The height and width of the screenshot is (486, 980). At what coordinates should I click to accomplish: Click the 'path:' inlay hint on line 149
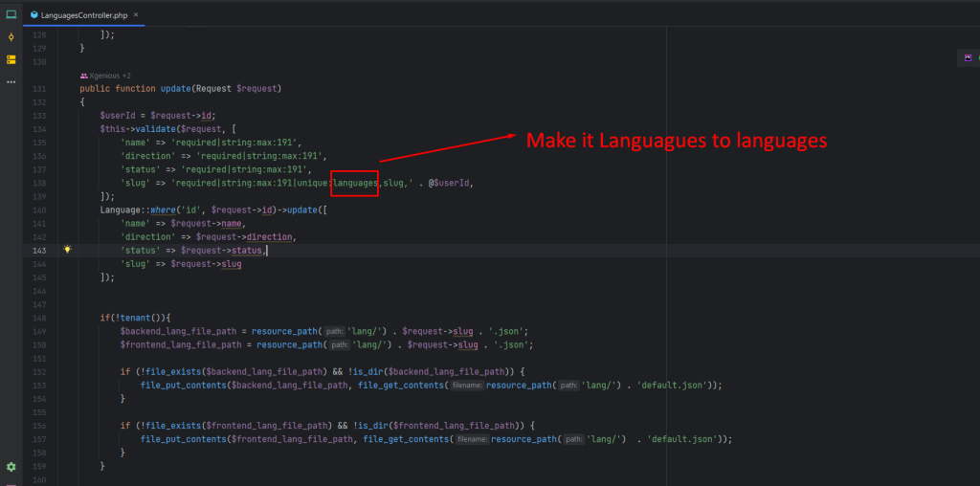point(334,331)
